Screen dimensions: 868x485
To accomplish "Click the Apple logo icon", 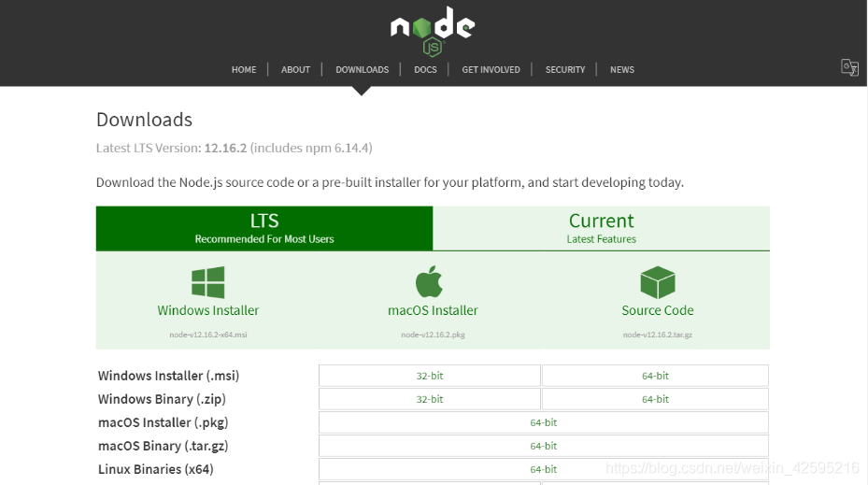I will point(429,281).
